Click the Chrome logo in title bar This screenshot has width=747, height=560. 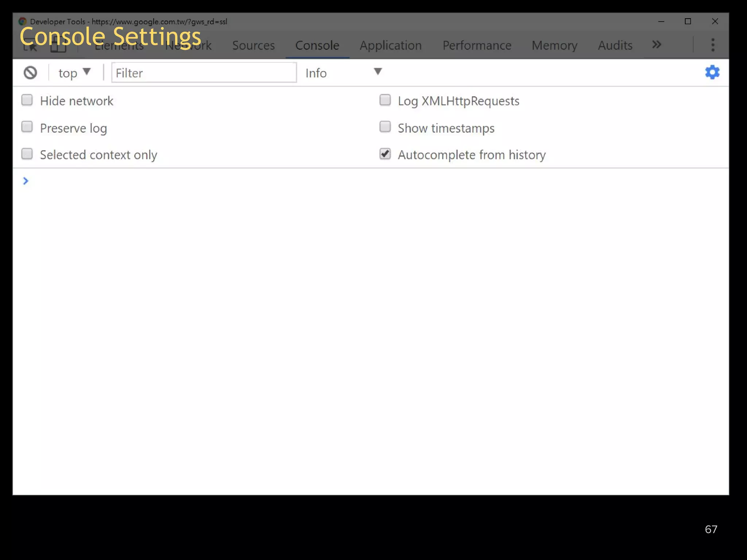(x=23, y=21)
